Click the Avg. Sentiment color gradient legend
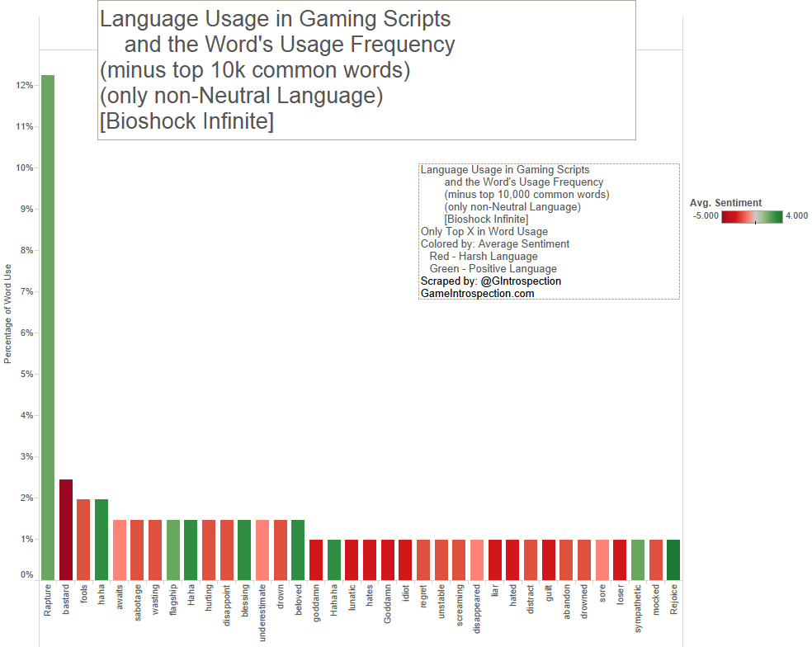 (752, 216)
